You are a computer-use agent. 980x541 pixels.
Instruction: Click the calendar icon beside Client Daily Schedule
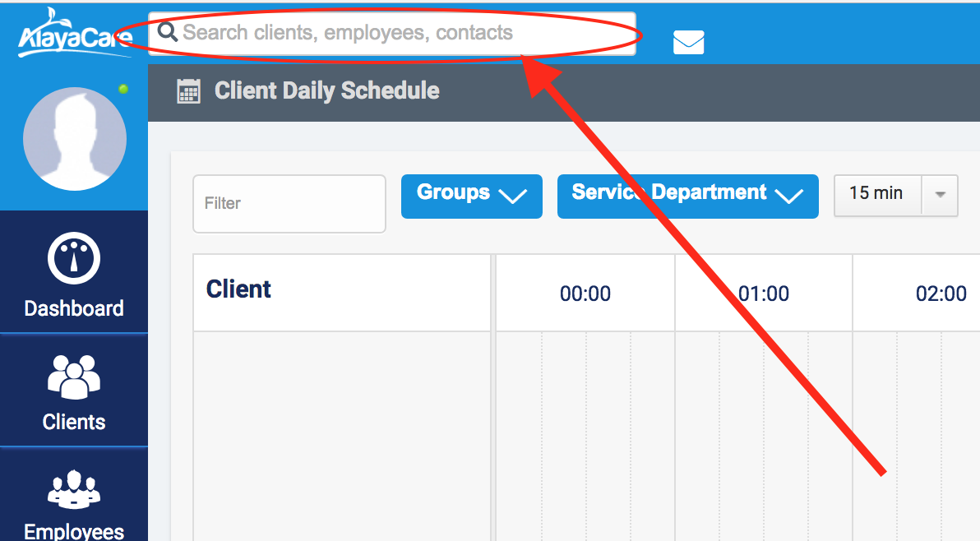[189, 91]
